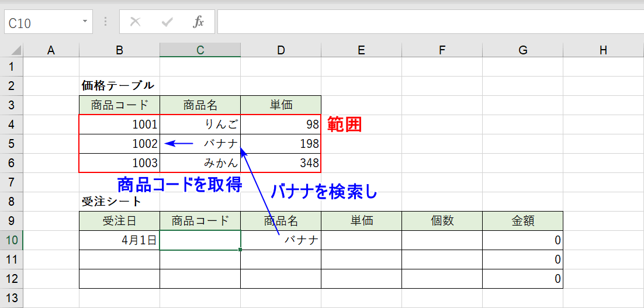Open the Name Box dropdown arrow
The image size is (644, 308).
click(x=85, y=22)
